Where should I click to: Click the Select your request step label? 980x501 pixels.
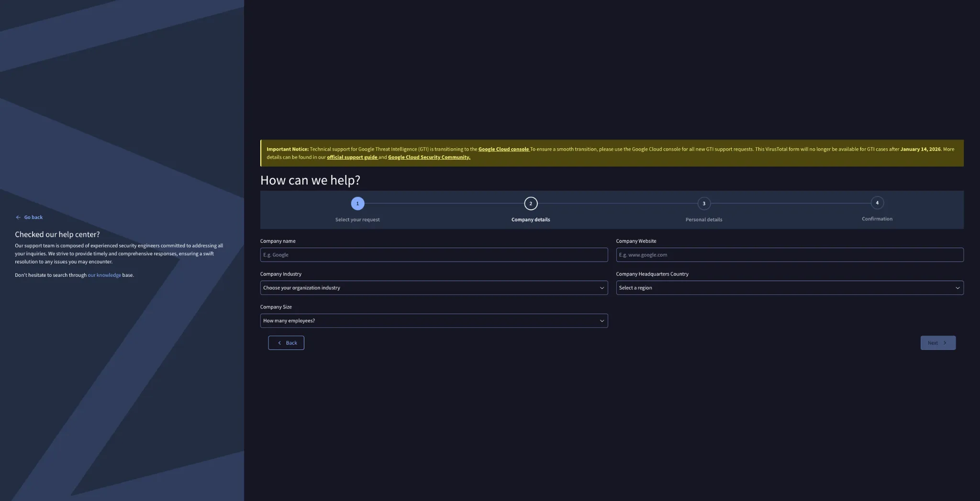point(357,220)
